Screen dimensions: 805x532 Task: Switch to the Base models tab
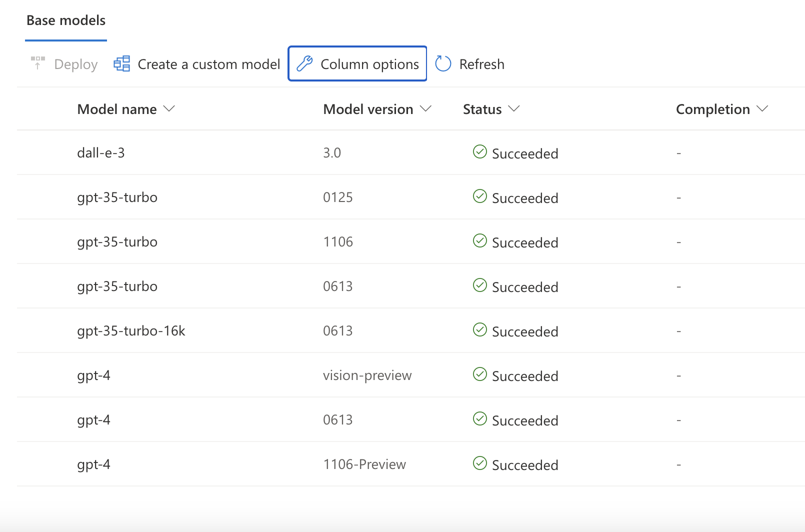65,20
